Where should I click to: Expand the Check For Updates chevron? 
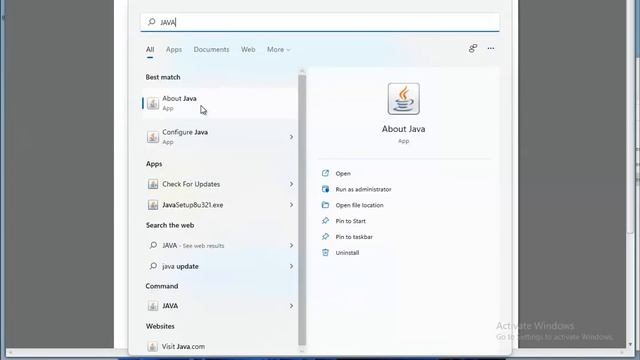[x=291, y=184]
